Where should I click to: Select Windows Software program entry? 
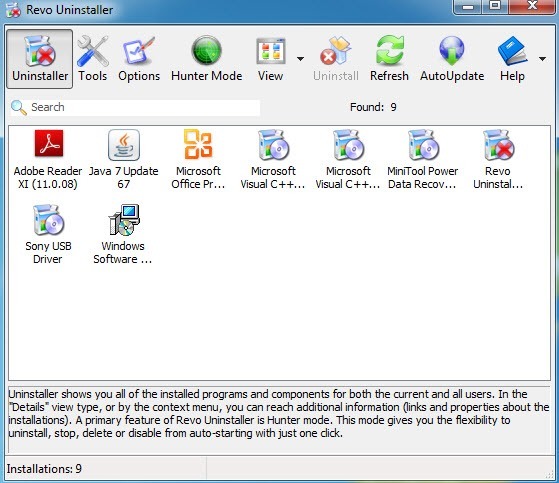pos(123,235)
